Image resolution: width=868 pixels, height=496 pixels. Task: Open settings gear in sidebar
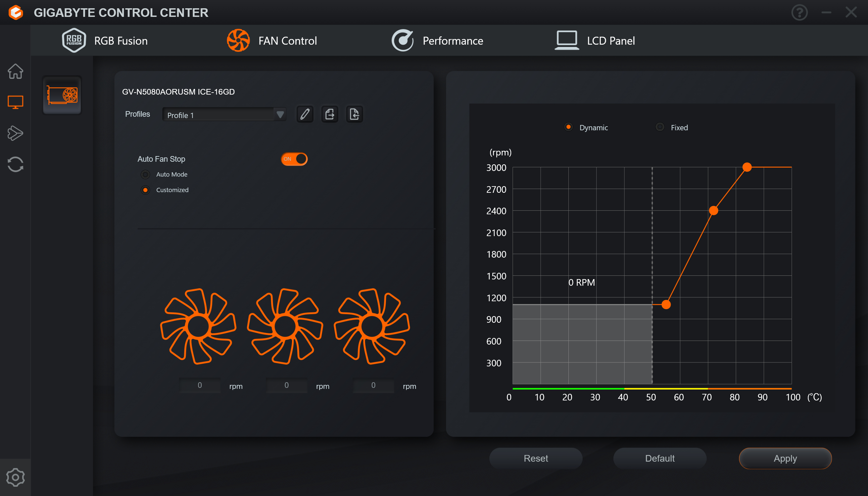pyautogui.click(x=15, y=477)
